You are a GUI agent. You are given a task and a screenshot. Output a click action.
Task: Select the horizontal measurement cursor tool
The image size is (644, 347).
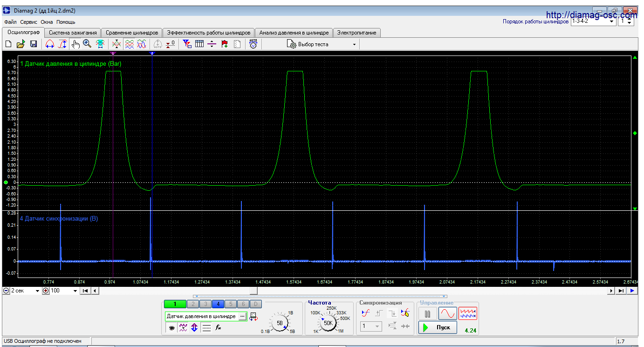[x=50, y=44]
